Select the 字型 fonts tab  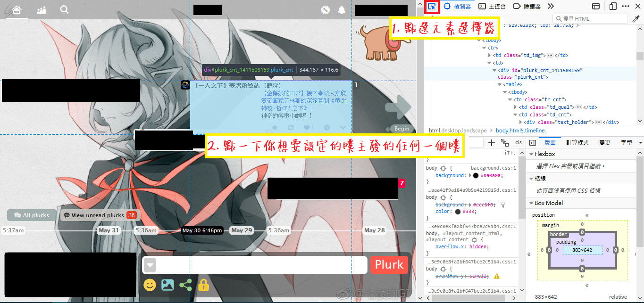(627, 143)
